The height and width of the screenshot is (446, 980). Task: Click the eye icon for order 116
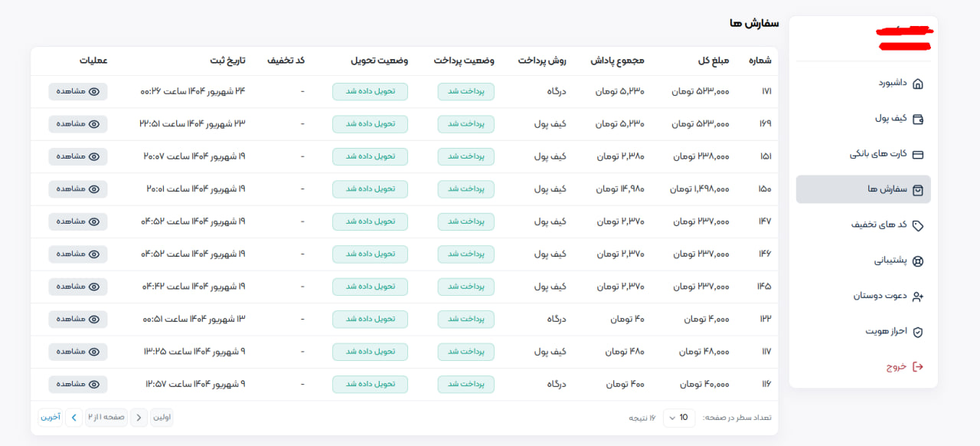click(94, 384)
